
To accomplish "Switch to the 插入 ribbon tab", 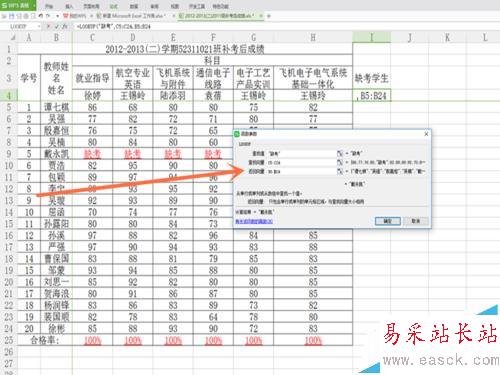I will (x=69, y=6).
